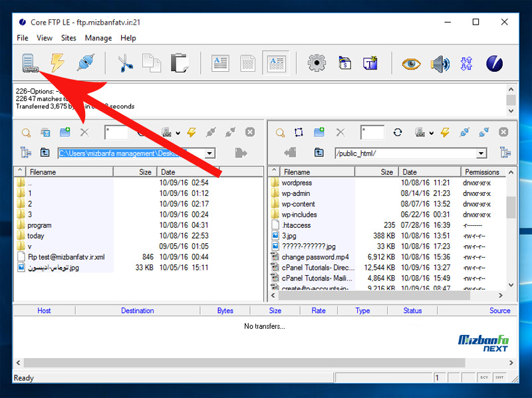532x398 pixels.
Task: Select Ftp test@mizbanfatv.ir.xml file
Action: 66,257
